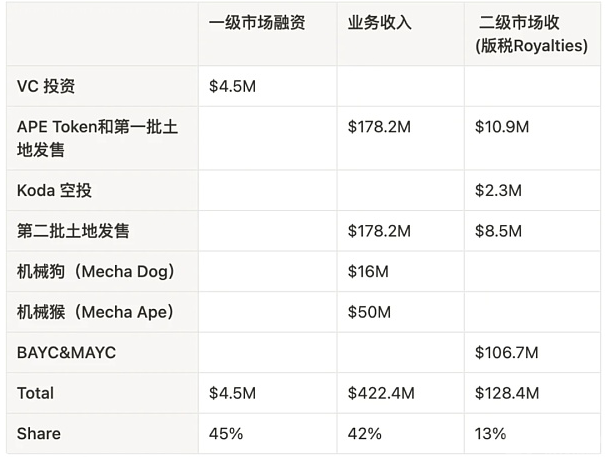
Task: Select the 业务收入 column header
Action: 380,23
